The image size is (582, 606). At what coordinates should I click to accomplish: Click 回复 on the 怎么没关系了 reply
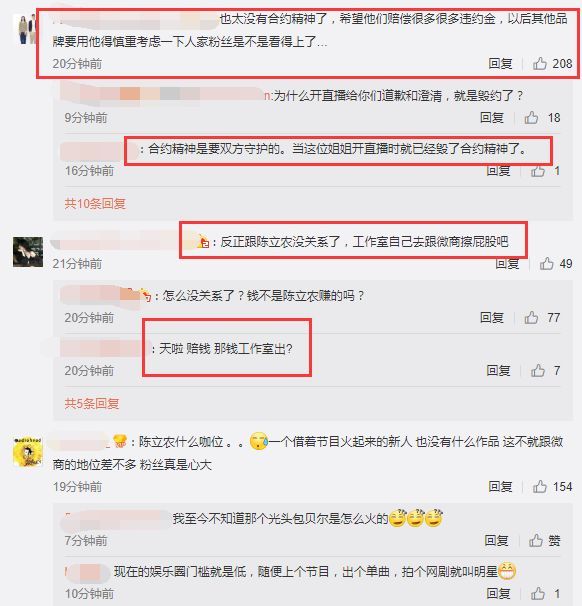point(492,318)
